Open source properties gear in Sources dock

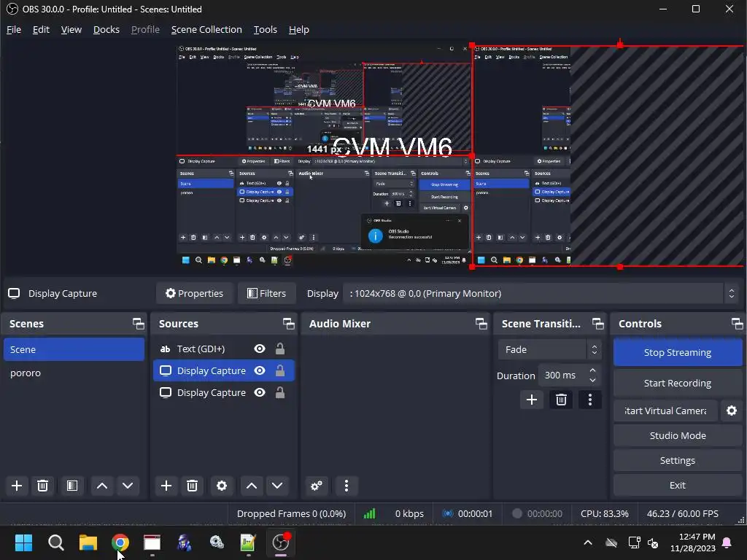point(222,486)
